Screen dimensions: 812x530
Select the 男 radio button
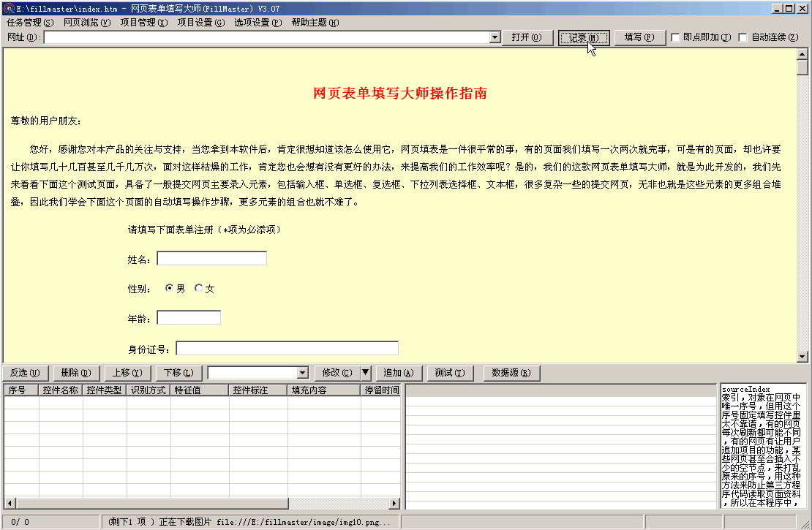click(169, 288)
